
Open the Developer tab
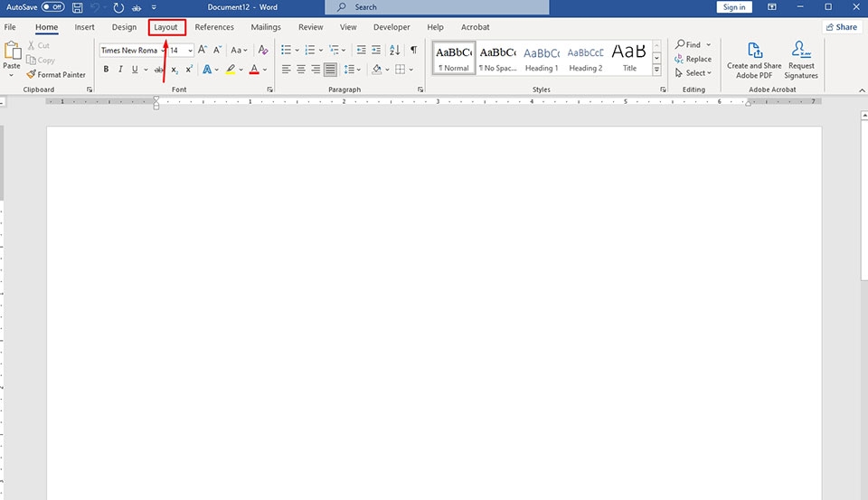(x=392, y=27)
